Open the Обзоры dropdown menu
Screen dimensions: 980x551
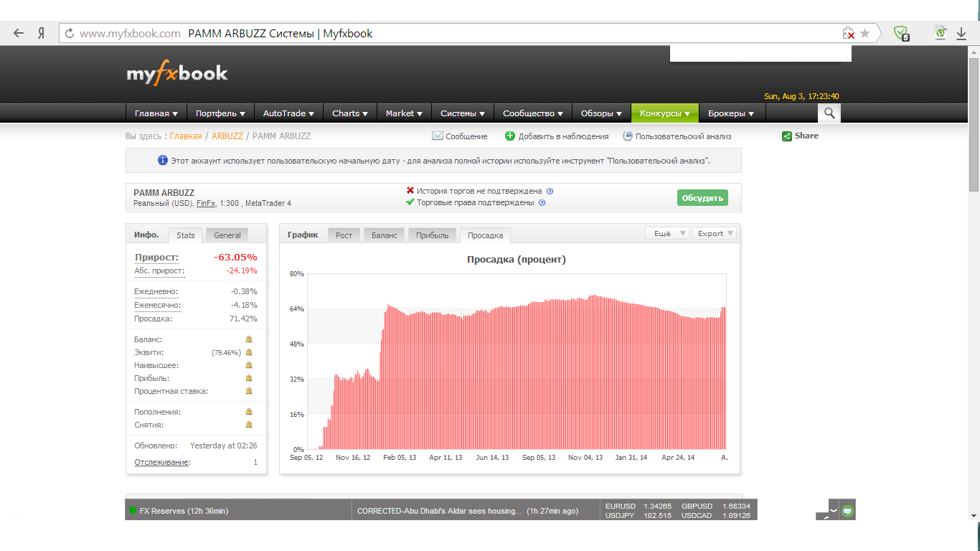tap(601, 113)
